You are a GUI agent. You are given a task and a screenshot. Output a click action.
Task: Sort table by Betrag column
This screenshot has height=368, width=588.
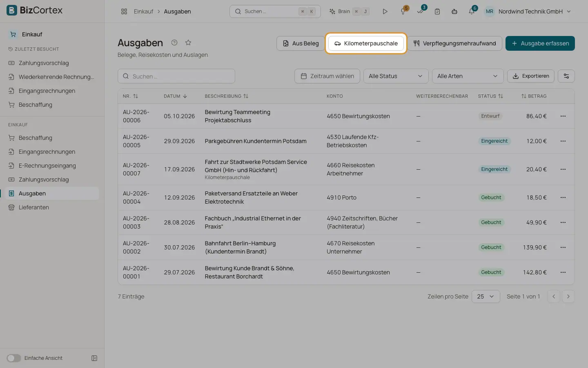(x=534, y=96)
